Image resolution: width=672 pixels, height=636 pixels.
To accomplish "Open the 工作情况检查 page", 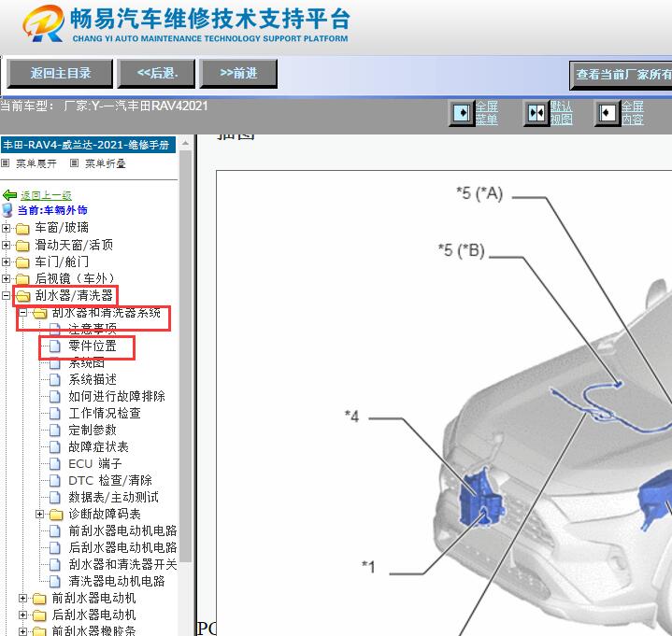I will [105, 414].
